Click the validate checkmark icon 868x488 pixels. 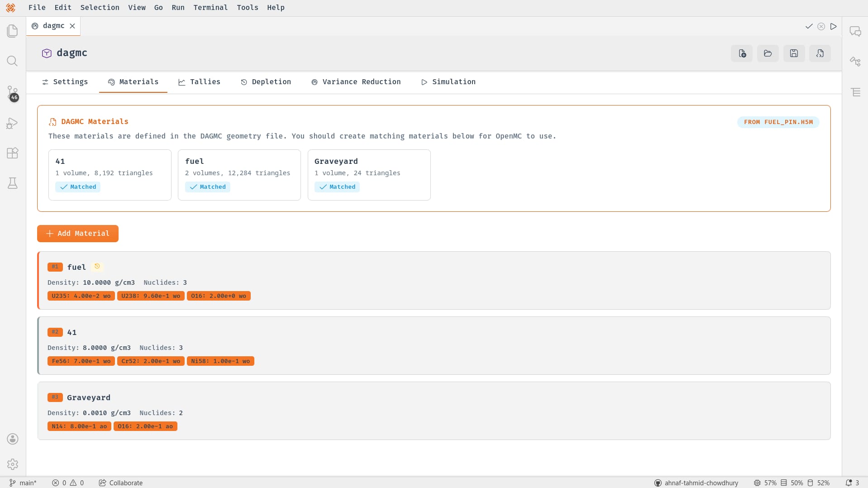809,26
